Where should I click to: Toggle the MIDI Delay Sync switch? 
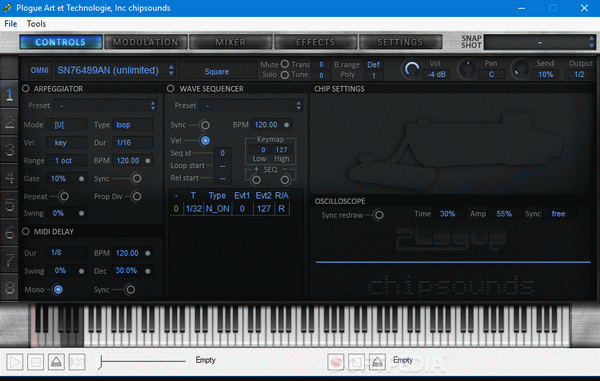130,290
